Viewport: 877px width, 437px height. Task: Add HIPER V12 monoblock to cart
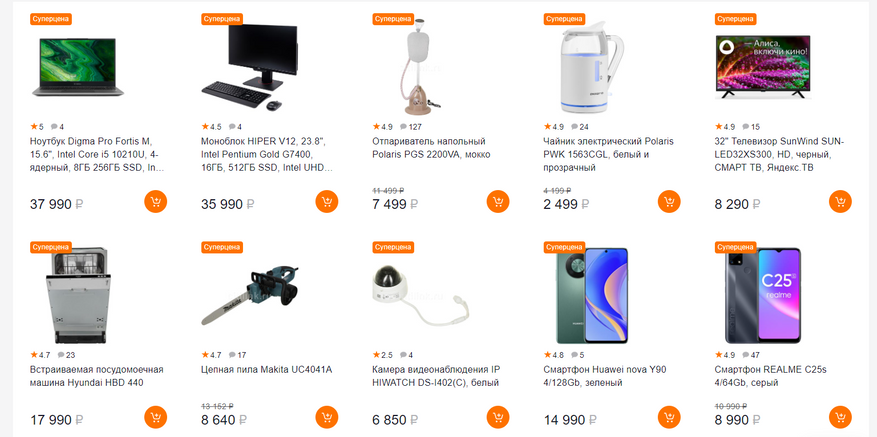[x=327, y=201]
